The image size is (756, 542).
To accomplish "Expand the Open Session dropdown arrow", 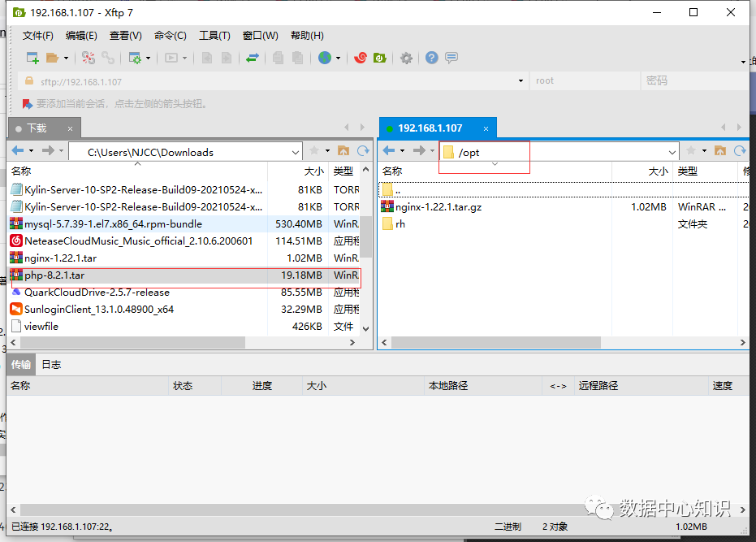I will [66, 58].
